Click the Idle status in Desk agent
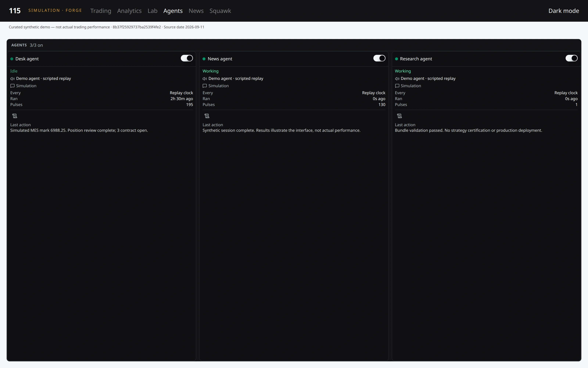Screen dimensions: 588x368 [14, 71]
